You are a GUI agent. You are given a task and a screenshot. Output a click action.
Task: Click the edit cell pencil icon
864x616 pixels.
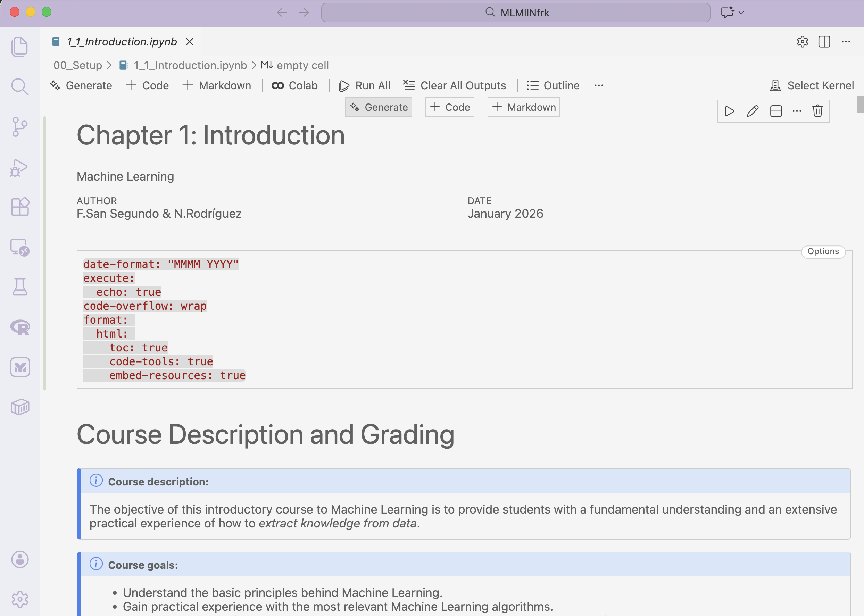[753, 111]
